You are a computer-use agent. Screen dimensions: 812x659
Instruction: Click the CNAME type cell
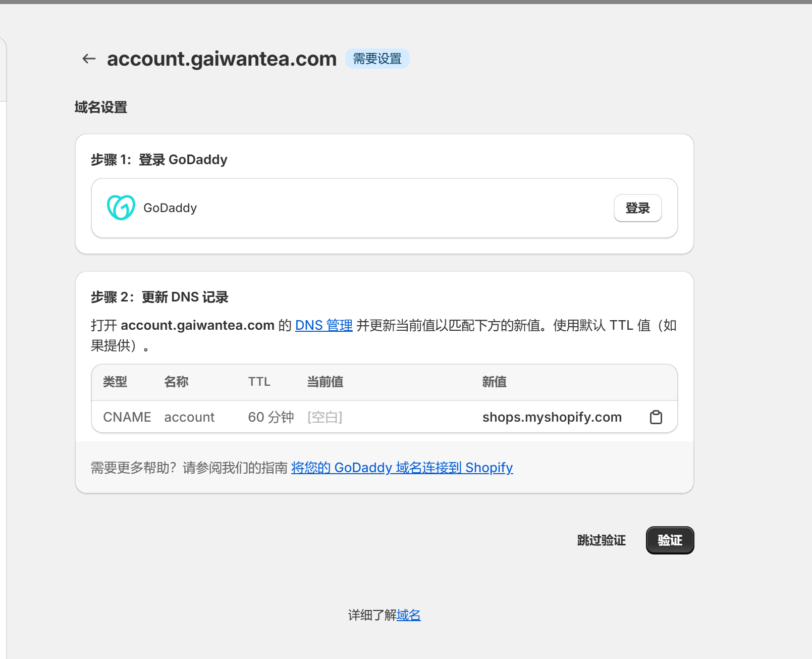tap(127, 417)
